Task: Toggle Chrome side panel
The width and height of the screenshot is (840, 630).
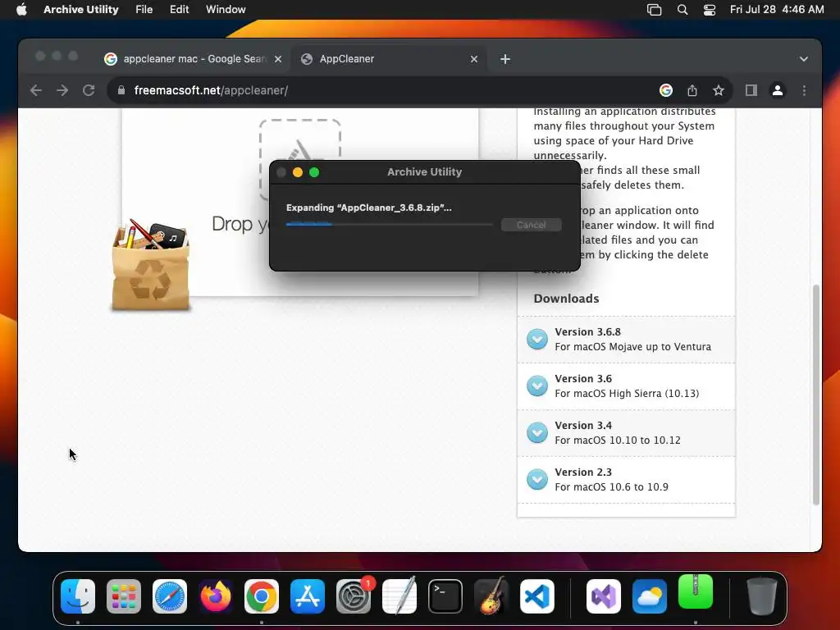Action: [x=751, y=90]
